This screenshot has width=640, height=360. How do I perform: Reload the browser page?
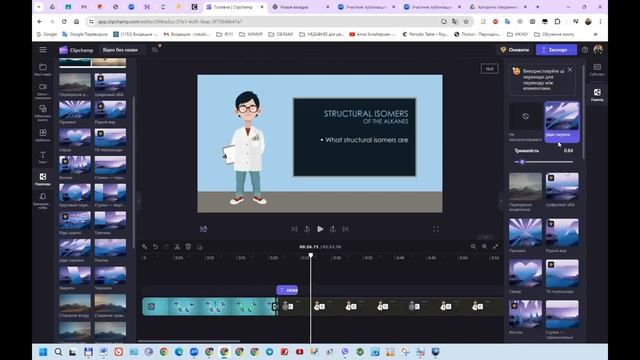(64, 21)
